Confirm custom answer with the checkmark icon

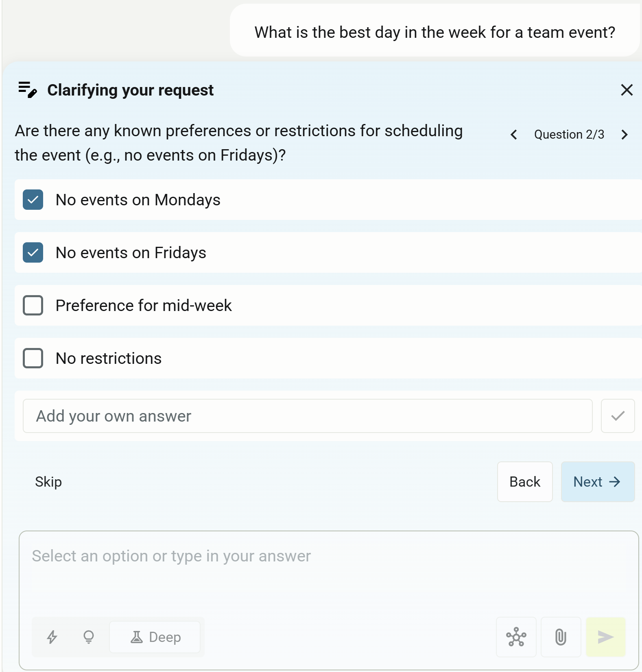tap(618, 415)
